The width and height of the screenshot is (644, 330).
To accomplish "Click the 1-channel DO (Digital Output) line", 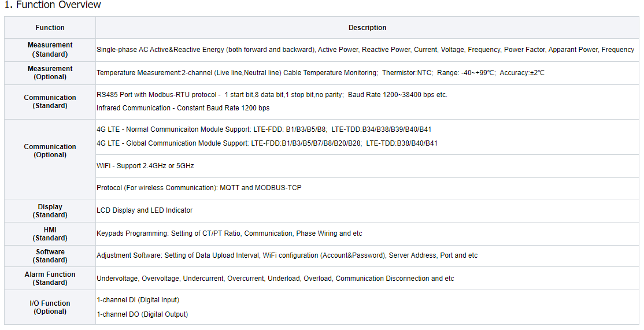I will (x=142, y=314).
